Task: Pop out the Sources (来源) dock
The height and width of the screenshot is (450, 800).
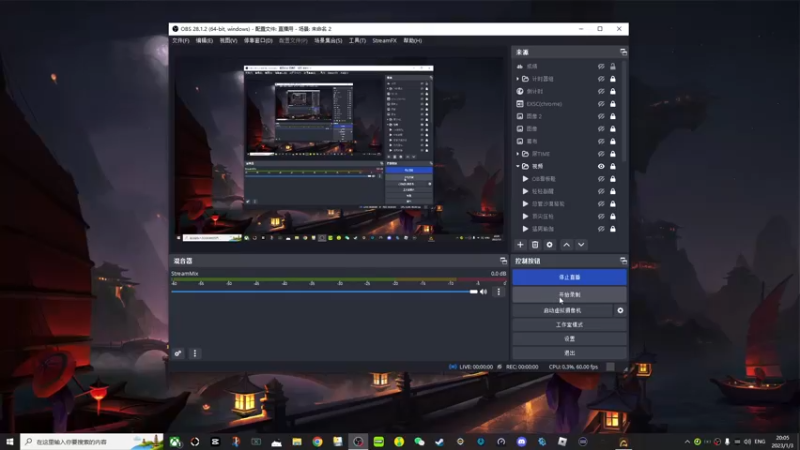Action: coord(623,52)
